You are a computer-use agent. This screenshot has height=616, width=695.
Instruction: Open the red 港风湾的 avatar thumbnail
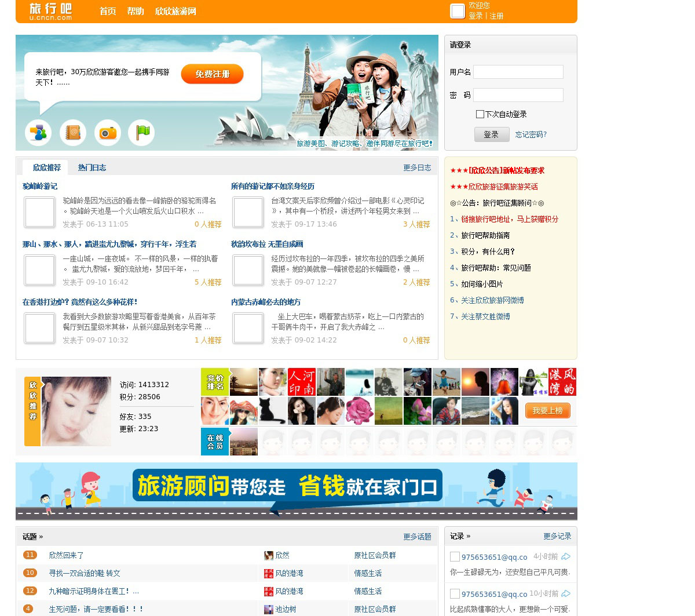(x=562, y=382)
